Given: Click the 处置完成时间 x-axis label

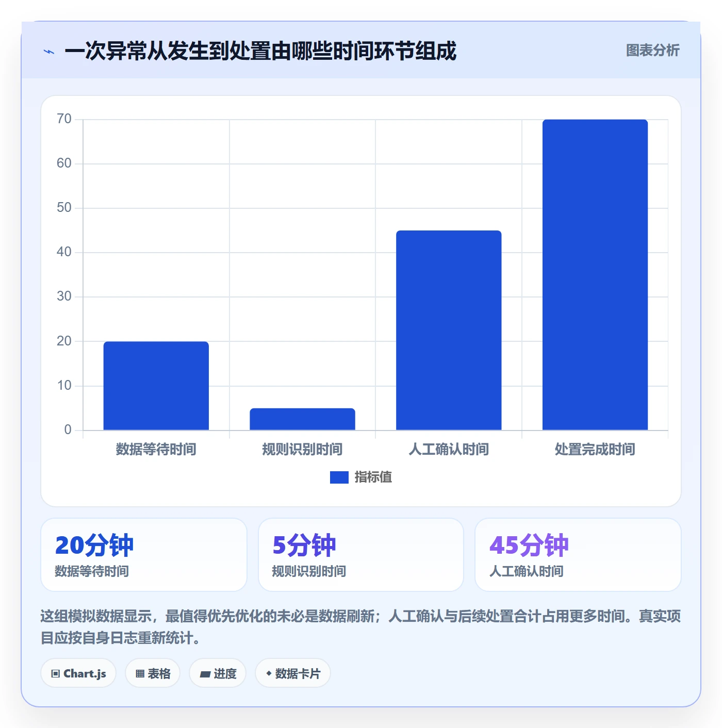Looking at the screenshot, I should (x=595, y=450).
